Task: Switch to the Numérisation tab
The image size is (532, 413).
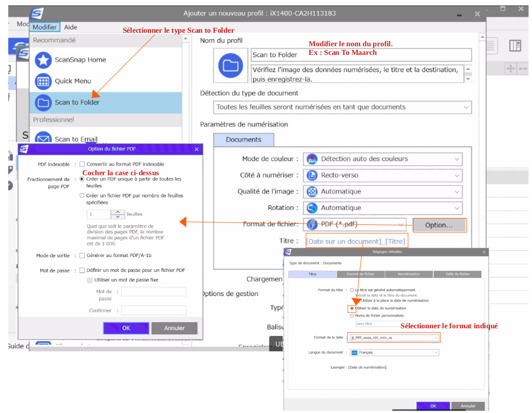Action: point(408,274)
